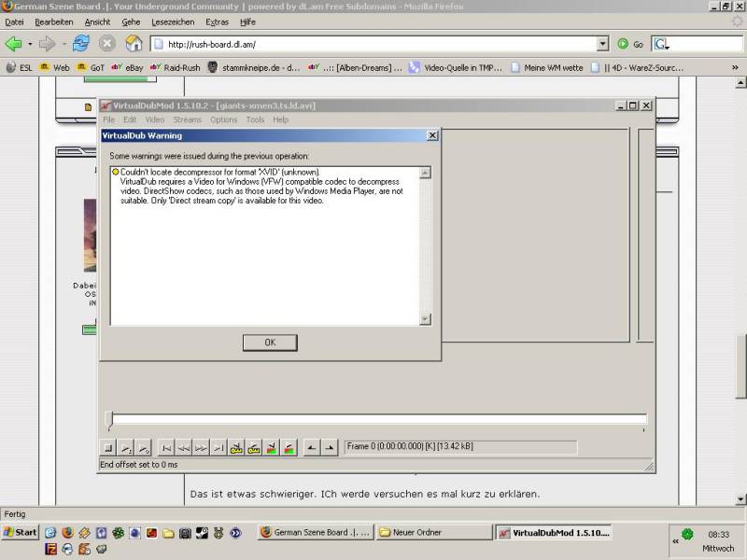Click the Firefox page scroll-up arrow
The width and height of the screenshot is (747, 560).
pyautogui.click(x=740, y=83)
